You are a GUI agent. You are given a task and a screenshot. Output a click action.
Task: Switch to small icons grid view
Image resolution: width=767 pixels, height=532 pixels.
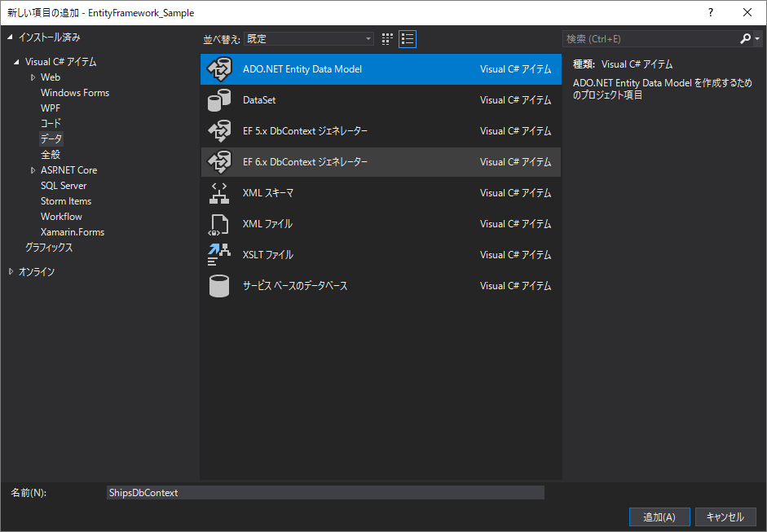pyautogui.click(x=387, y=39)
